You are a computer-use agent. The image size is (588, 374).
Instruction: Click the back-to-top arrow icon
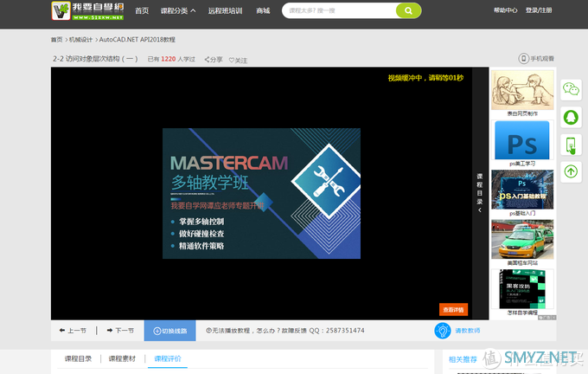point(571,172)
